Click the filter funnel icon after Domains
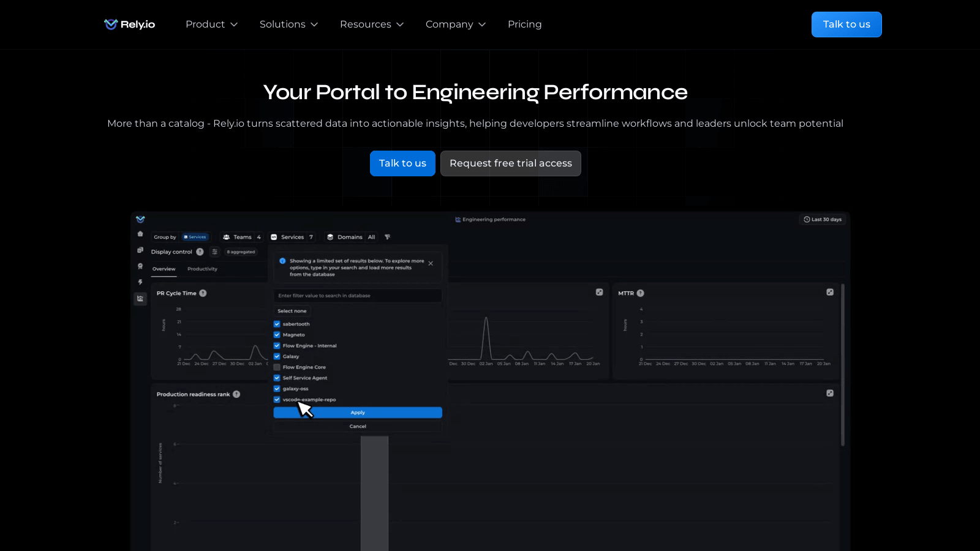 (x=387, y=237)
